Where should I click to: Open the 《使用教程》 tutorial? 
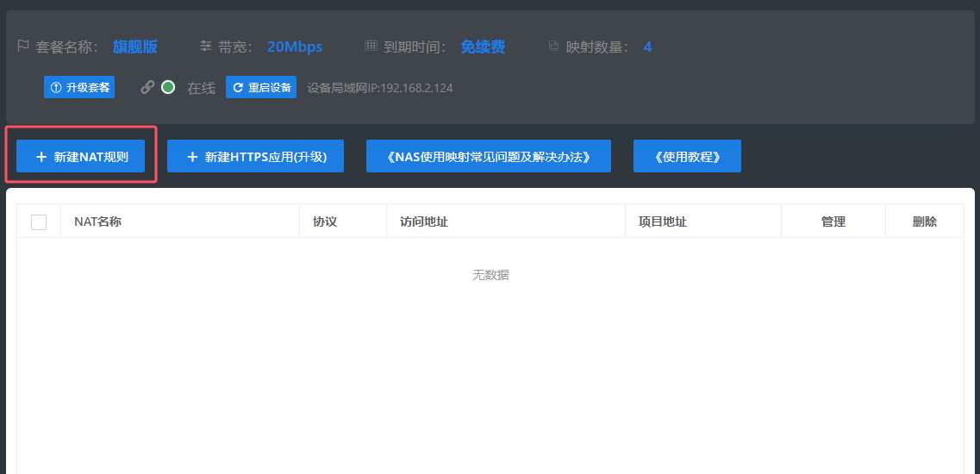pos(686,156)
